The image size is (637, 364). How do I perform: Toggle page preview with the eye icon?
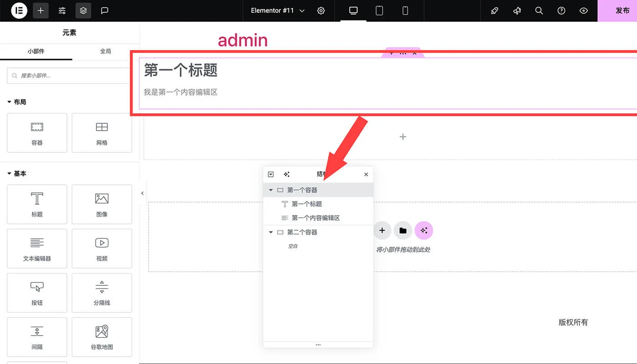tap(584, 10)
